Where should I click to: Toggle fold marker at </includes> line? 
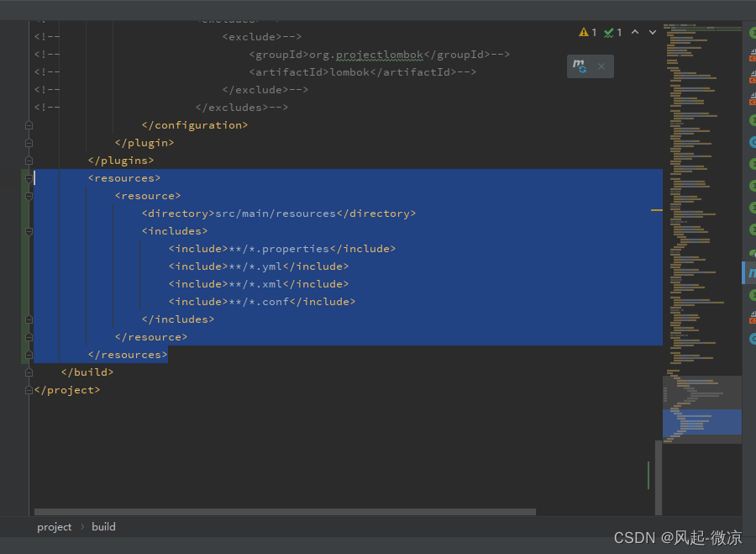29,319
